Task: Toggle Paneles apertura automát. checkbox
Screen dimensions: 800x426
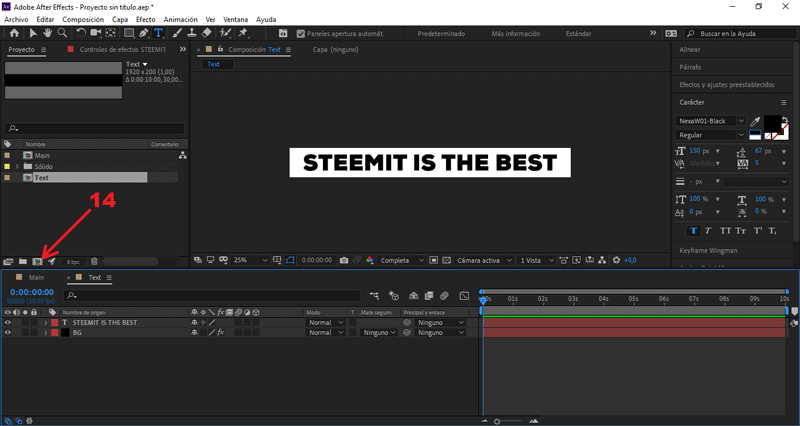Action: (x=301, y=33)
